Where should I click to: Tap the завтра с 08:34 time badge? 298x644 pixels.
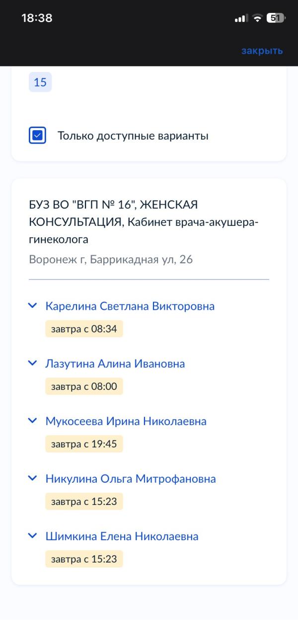[x=84, y=329]
